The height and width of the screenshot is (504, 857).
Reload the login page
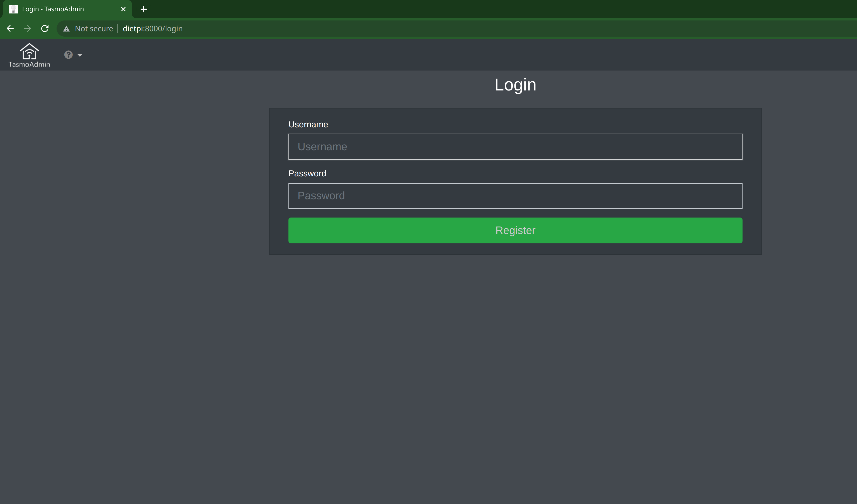44,29
